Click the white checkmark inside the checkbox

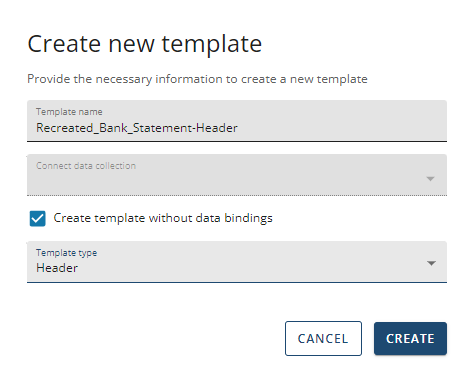pyautogui.click(x=37, y=219)
